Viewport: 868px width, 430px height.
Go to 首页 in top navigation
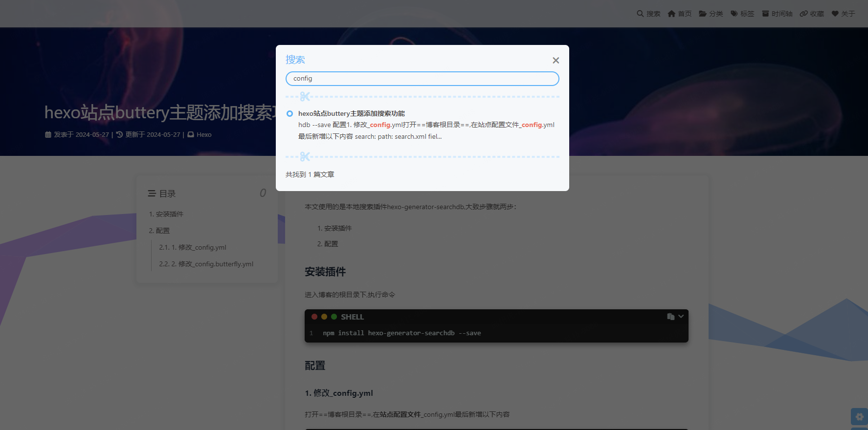click(x=680, y=14)
